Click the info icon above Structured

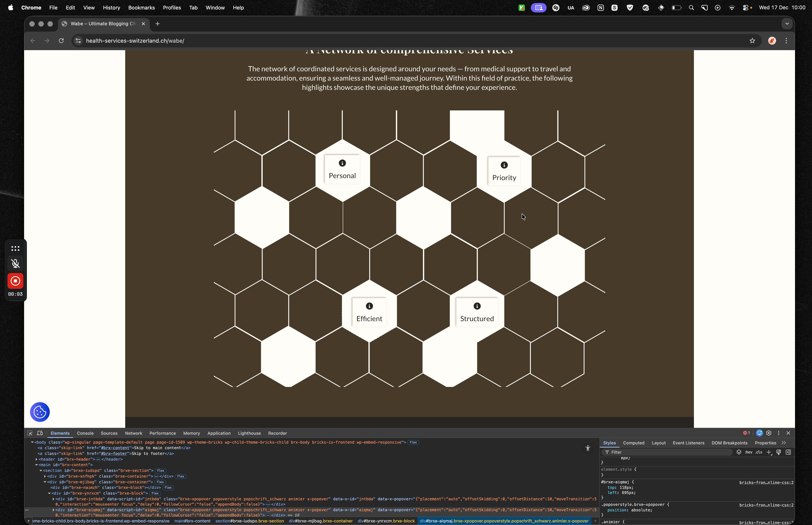coord(477,306)
